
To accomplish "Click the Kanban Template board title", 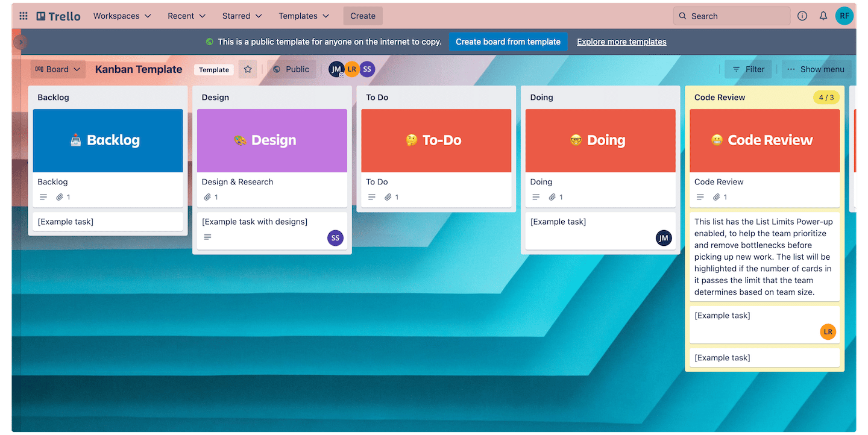I will (139, 69).
